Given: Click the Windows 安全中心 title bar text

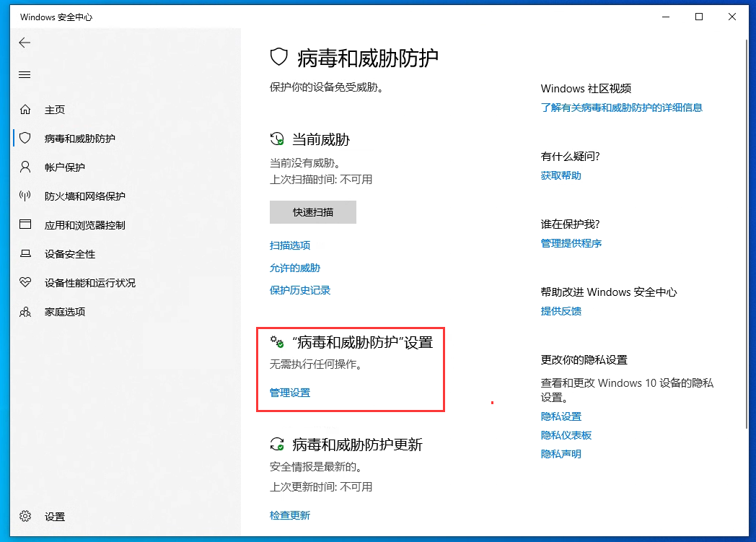Looking at the screenshot, I should (56, 17).
